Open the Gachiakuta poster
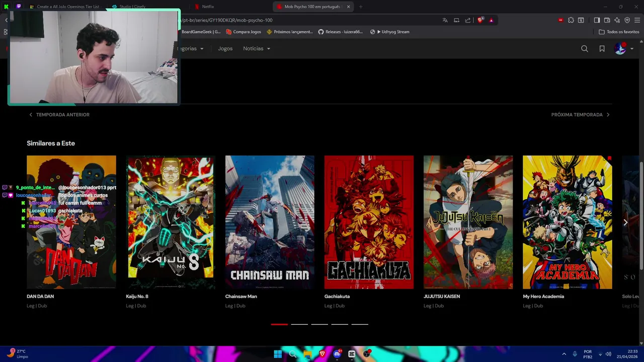The image size is (644, 362). (x=369, y=222)
